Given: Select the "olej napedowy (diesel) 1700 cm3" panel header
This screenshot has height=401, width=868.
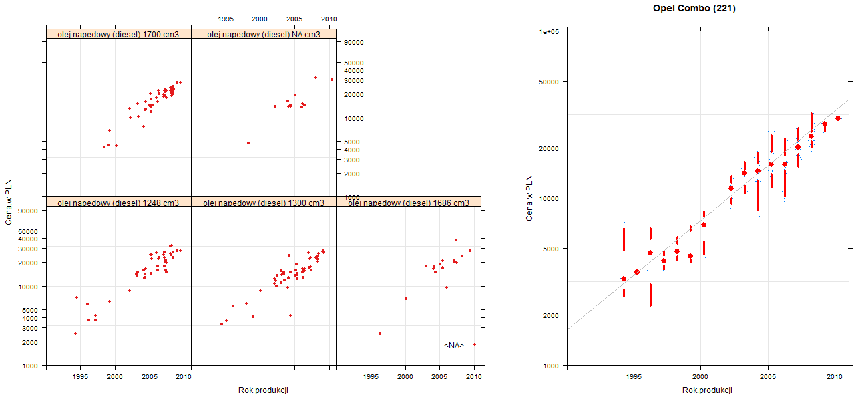Looking at the screenshot, I should (119, 34).
